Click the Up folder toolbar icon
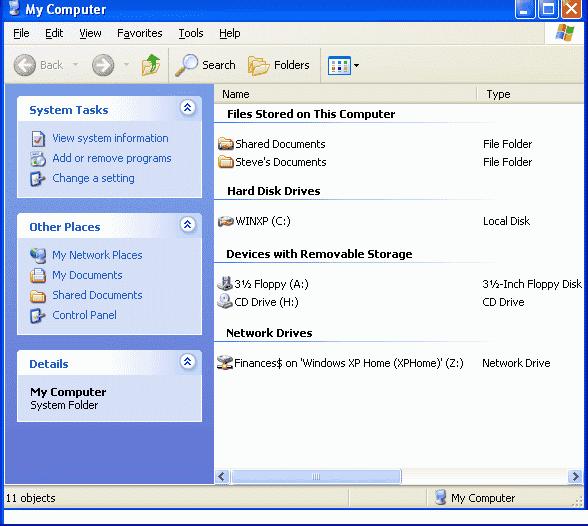Image resolution: width=588 pixels, height=526 pixels. (x=151, y=65)
